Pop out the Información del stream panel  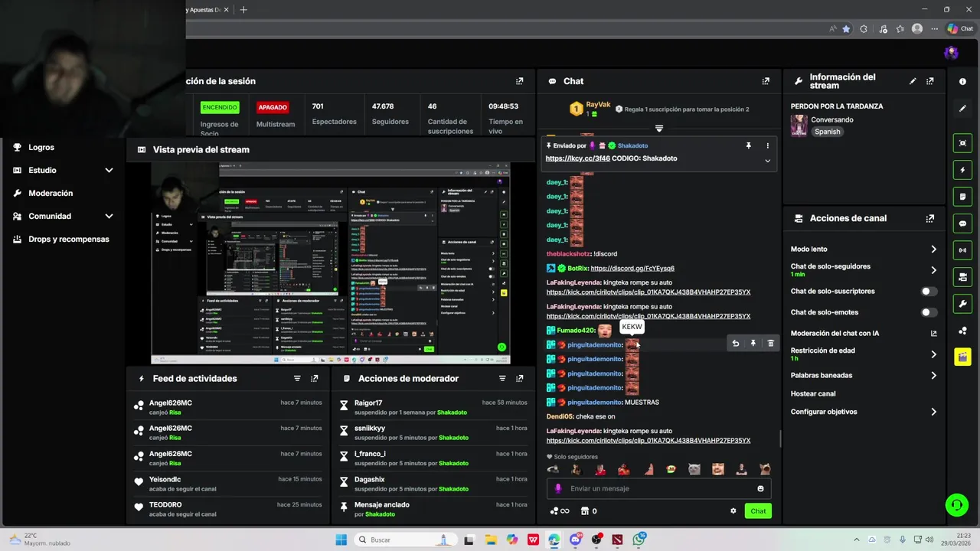pos(930,81)
